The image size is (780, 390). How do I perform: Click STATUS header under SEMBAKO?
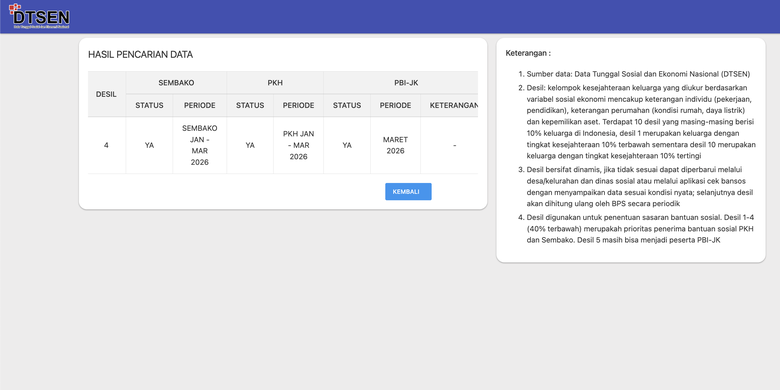tap(149, 105)
